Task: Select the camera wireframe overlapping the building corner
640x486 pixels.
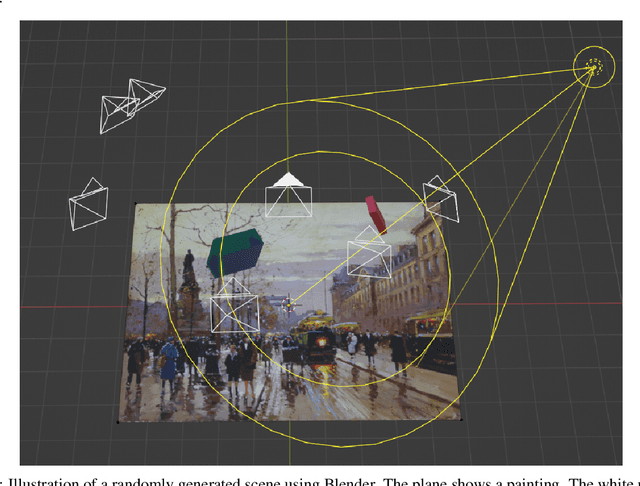Action: point(440,199)
